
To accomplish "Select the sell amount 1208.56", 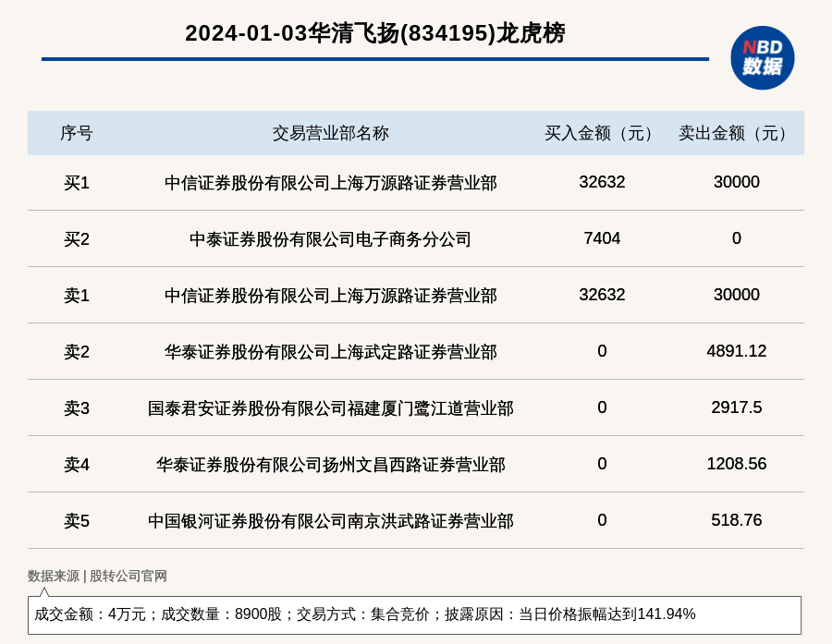I will [737, 464].
